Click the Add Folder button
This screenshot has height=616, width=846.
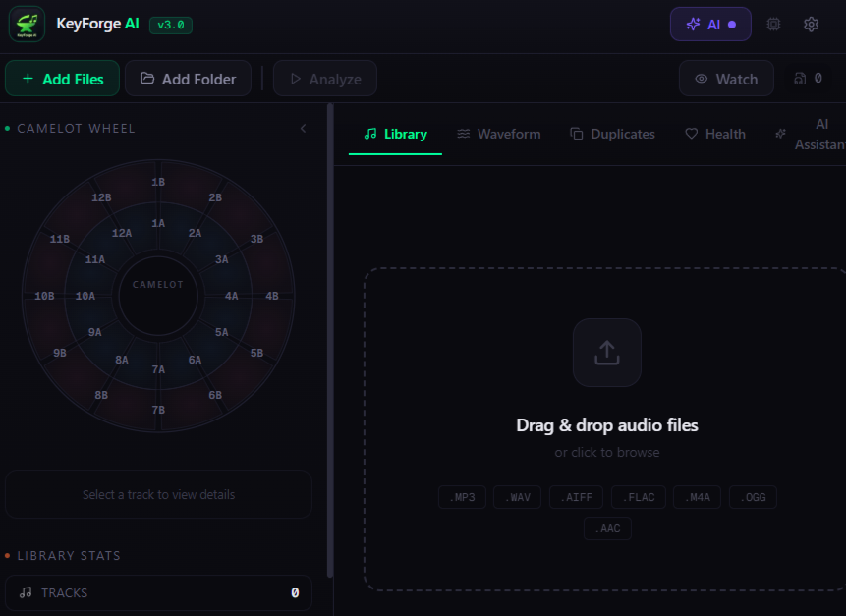coord(188,79)
